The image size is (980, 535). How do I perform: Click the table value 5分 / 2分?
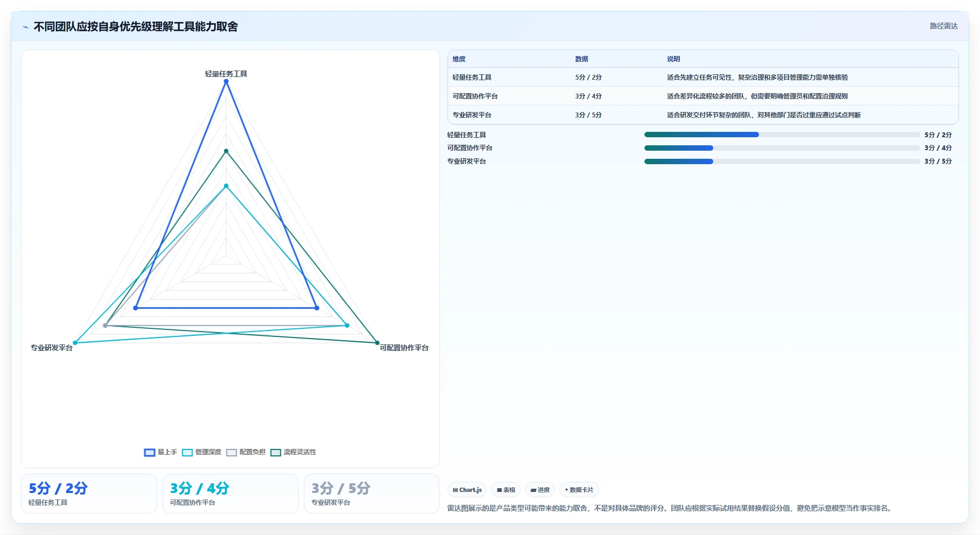pos(588,78)
